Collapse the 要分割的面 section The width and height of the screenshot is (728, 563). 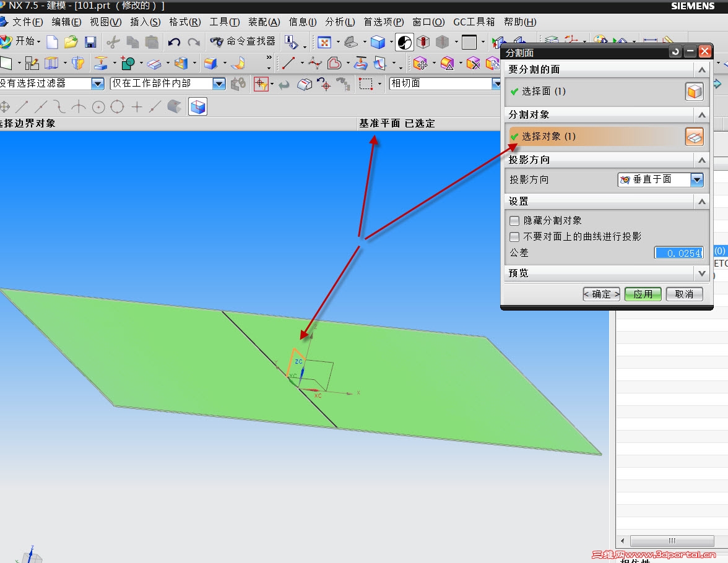[701, 70]
